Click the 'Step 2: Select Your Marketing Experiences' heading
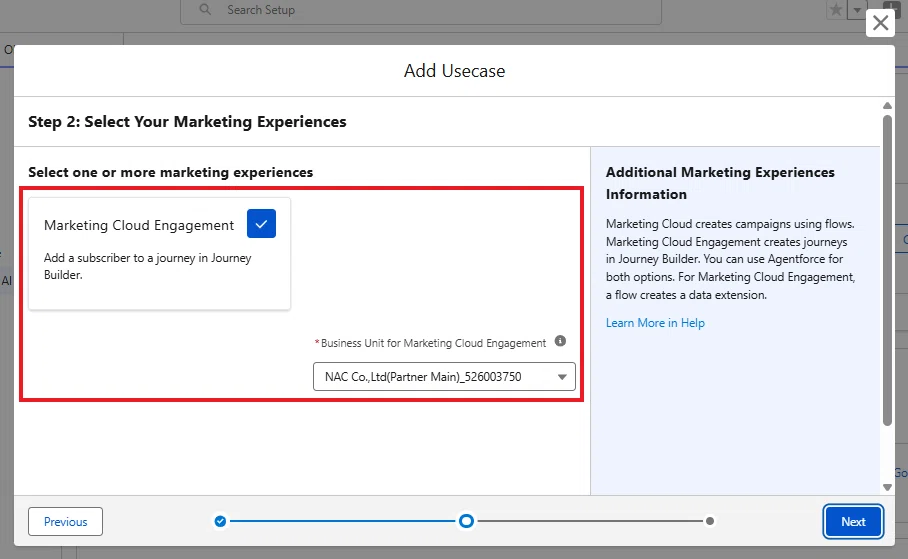 tap(187, 122)
